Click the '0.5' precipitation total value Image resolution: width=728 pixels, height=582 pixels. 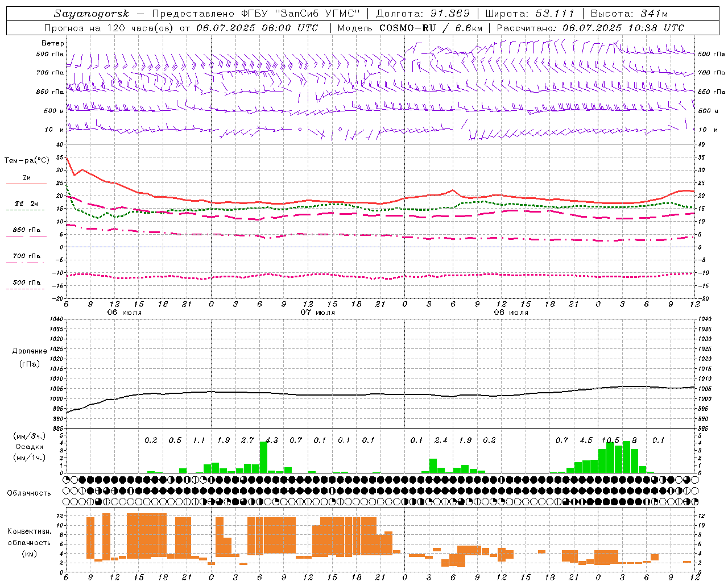pos(175,440)
